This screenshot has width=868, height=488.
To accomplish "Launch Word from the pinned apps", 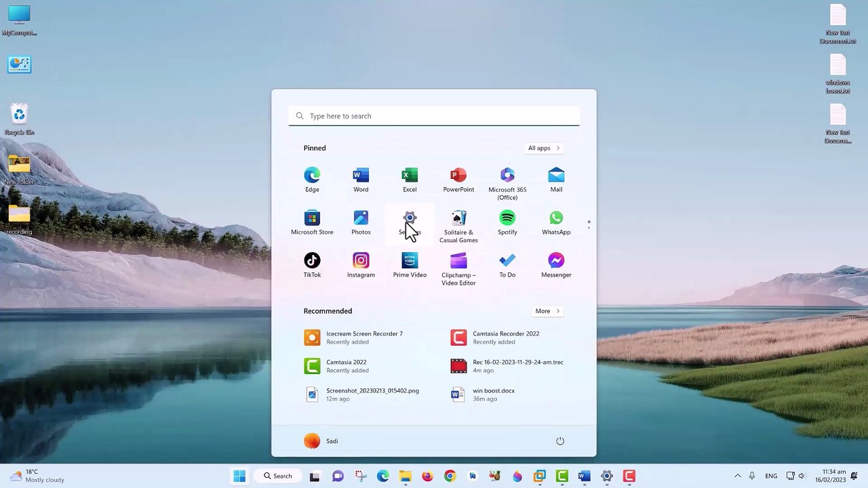I will tap(361, 180).
